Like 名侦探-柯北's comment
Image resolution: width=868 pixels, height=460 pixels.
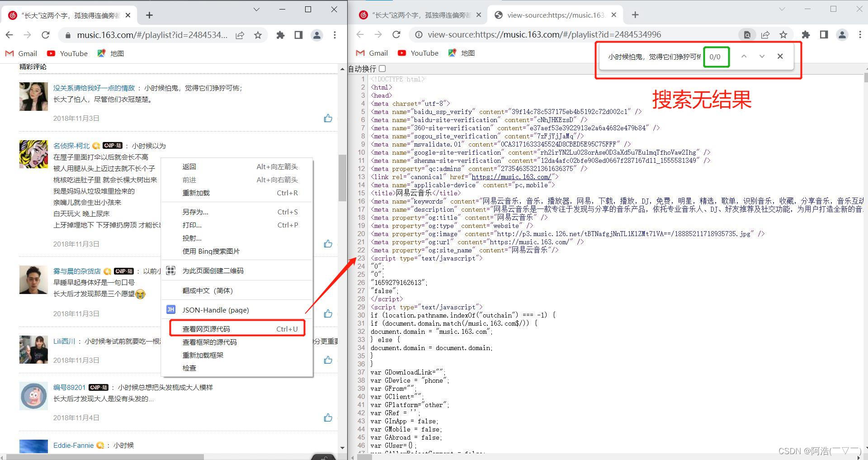click(328, 244)
